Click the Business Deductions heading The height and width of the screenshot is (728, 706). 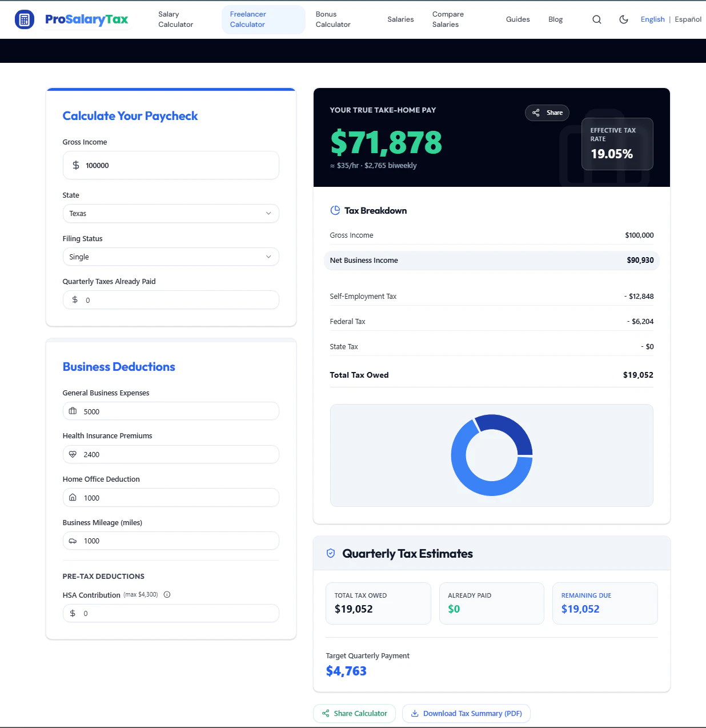[x=119, y=367]
